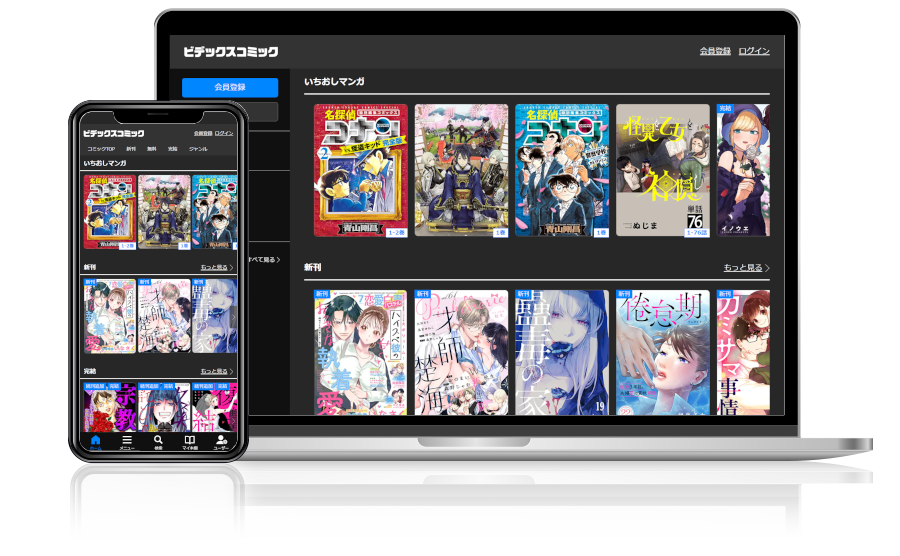Open red 名探偵コナン vs.怪盗キッド cover on laptop
The width and height of the screenshot is (900, 556).
click(x=361, y=170)
